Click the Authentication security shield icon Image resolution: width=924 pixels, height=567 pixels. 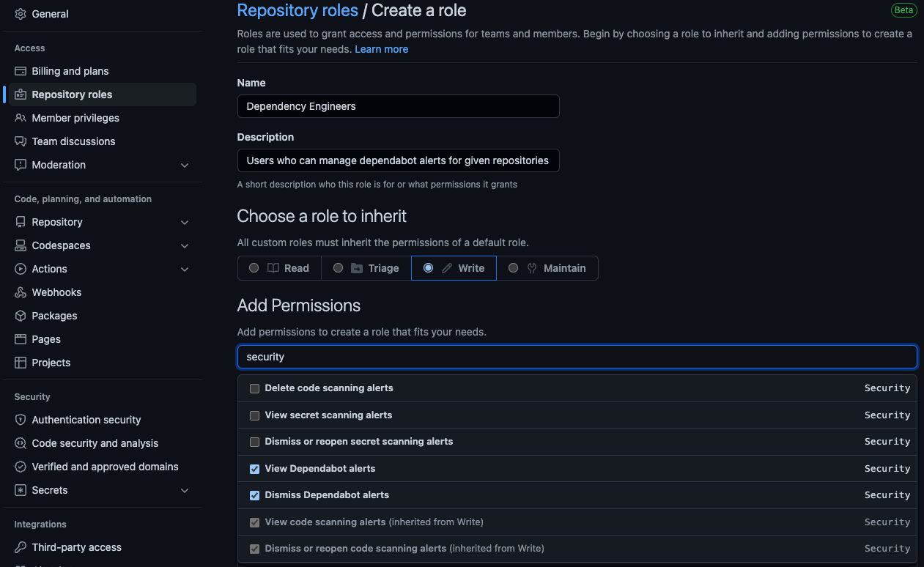click(x=21, y=420)
